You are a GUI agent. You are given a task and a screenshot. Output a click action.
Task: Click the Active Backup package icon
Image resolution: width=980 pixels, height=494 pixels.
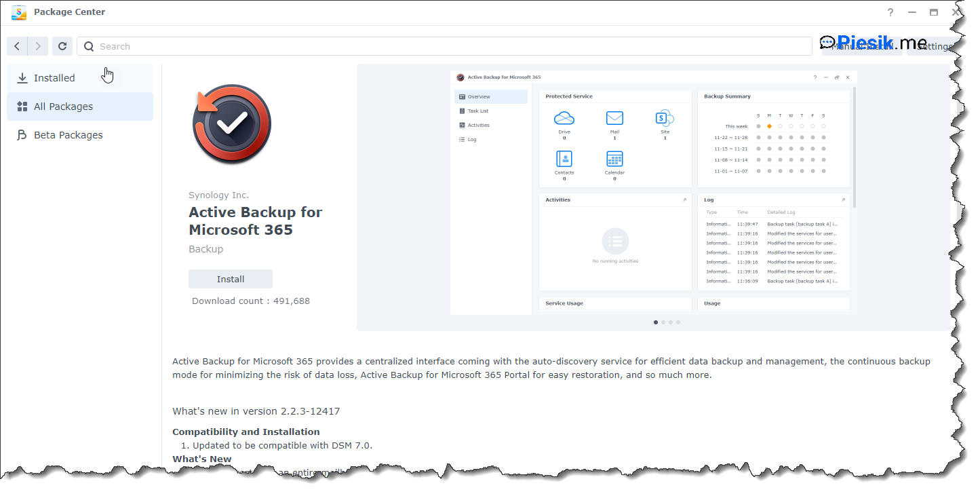click(231, 125)
